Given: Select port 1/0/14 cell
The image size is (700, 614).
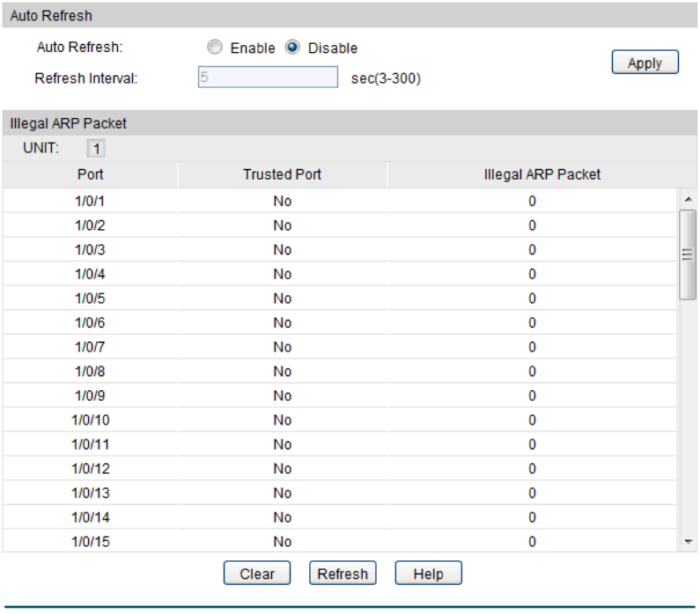Looking at the screenshot, I should (x=90, y=518).
